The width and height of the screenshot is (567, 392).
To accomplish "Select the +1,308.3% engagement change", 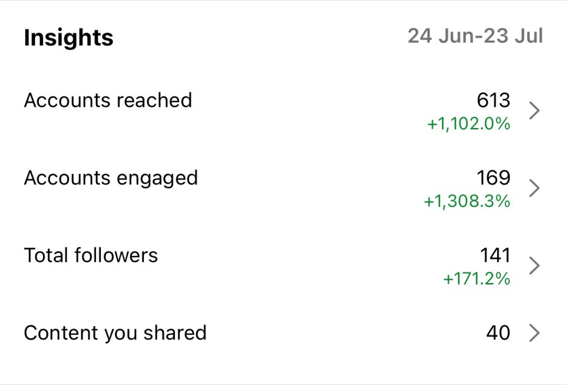I will [467, 202].
